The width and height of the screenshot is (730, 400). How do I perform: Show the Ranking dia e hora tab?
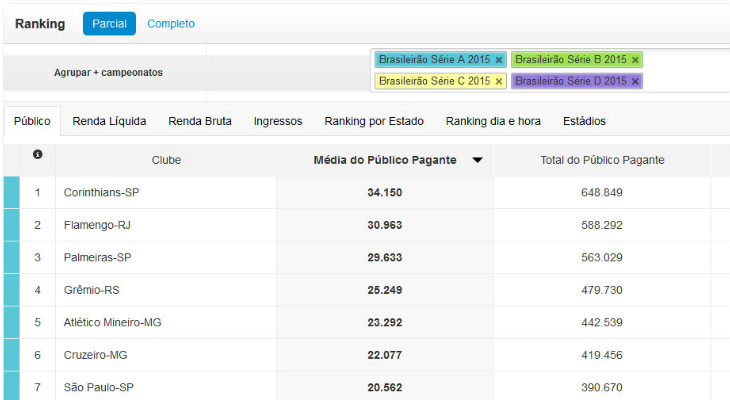493,121
